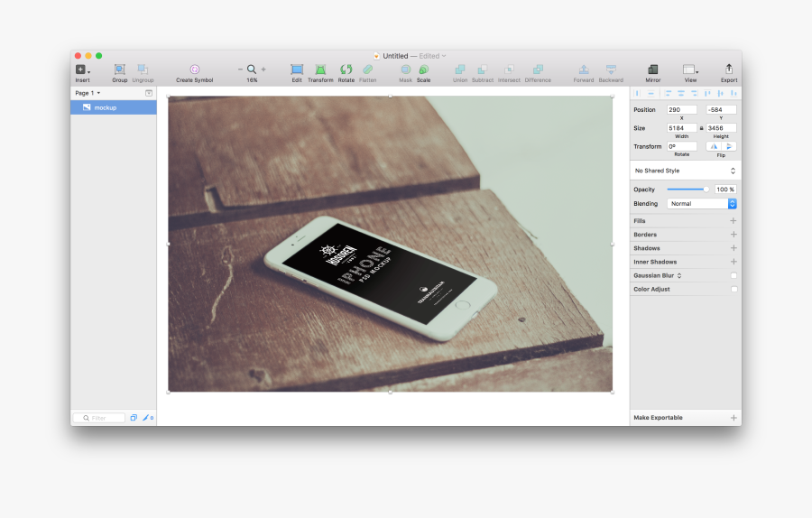Align layers to vertical middle
Image resolution: width=812 pixels, height=518 pixels.
[x=720, y=93]
